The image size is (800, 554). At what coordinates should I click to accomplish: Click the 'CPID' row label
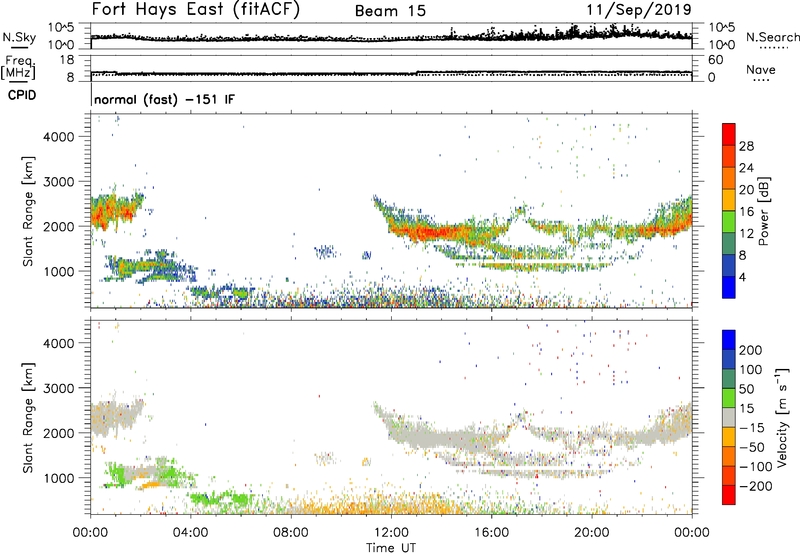point(22,95)
